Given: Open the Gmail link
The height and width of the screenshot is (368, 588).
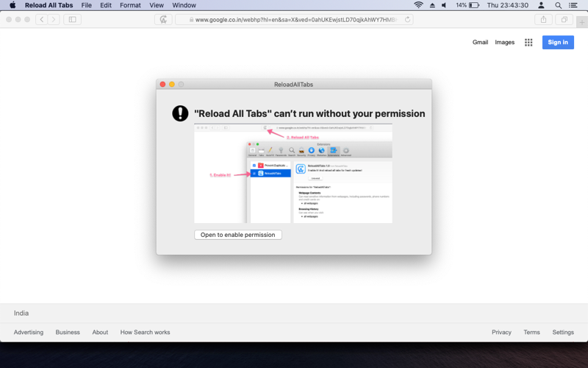Looking at the screenshot, I should 480,43.
